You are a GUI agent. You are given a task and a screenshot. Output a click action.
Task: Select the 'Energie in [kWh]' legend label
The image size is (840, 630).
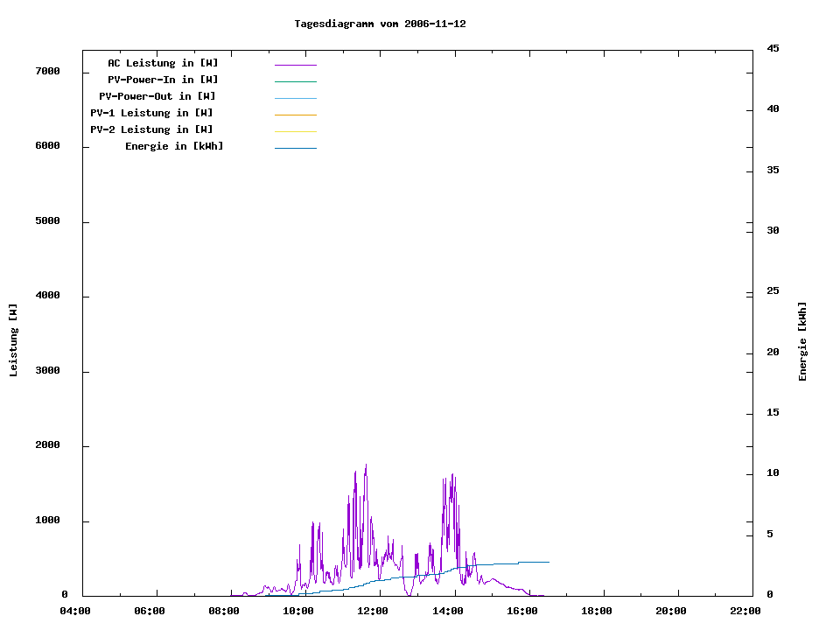pos(174,146)
